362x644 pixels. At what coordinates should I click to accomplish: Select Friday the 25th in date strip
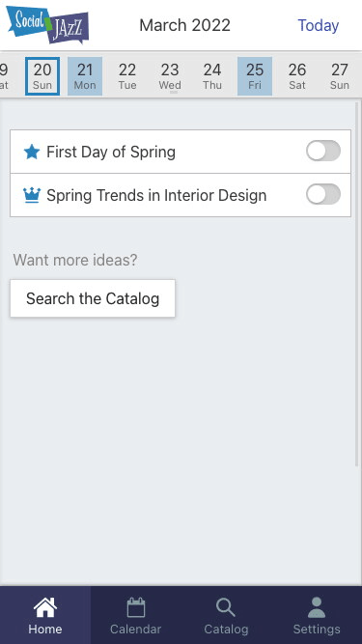point(255,76)
